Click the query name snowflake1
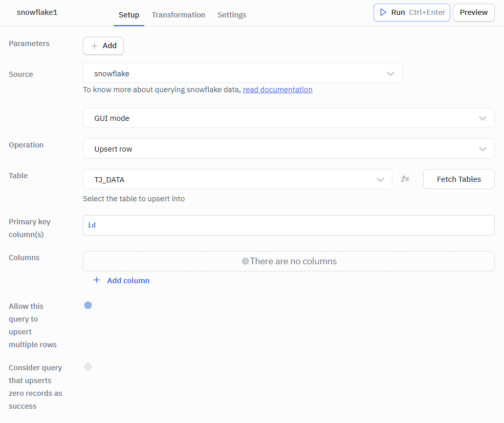Viewport: 504px width, 423px height. click(x=37, y=12)
